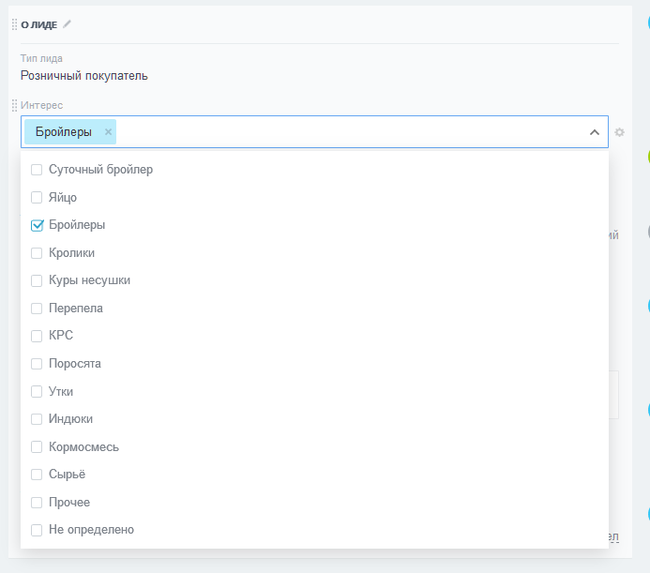
Task: Select Индюки from the list
Action: 37,419
